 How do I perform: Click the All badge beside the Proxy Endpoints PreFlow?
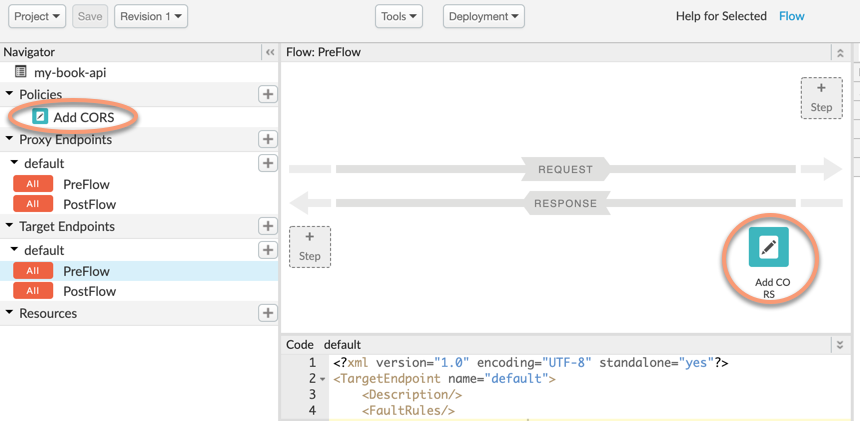tap(33, 184)
